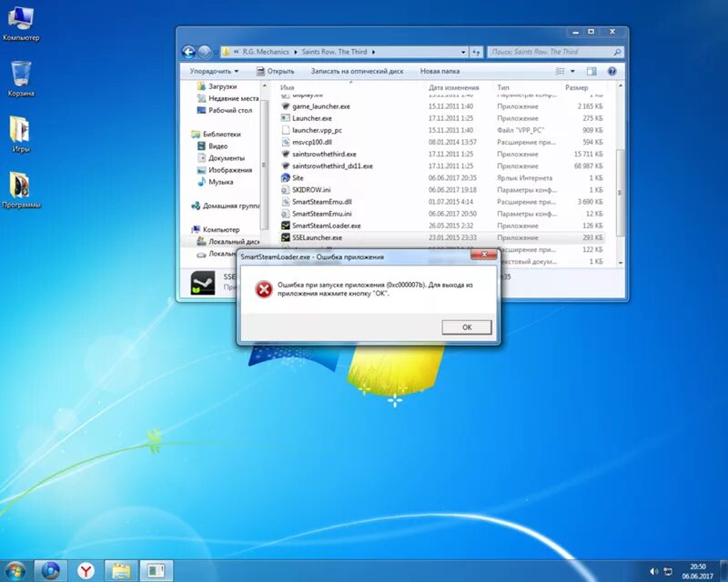The width and height of the screenshot is (728, 582).
Task: Open Explorer help icon
Action: pyautogui.click(x=612, y=71)
